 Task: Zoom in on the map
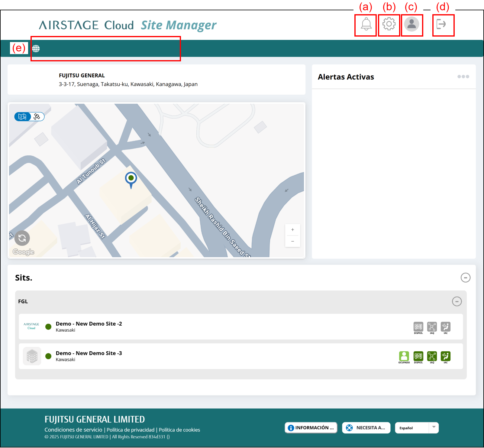coord(292,230)
